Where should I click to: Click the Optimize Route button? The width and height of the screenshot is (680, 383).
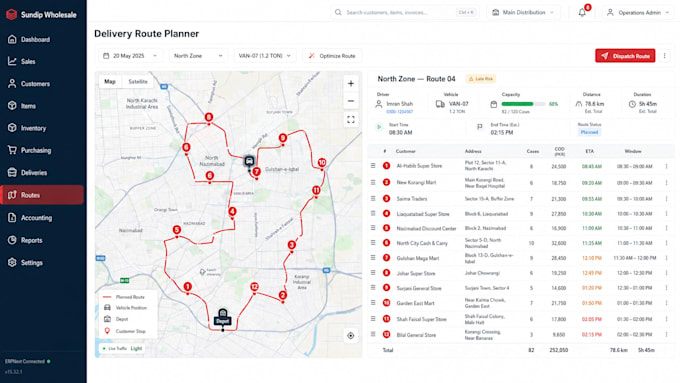pos(332,56)
